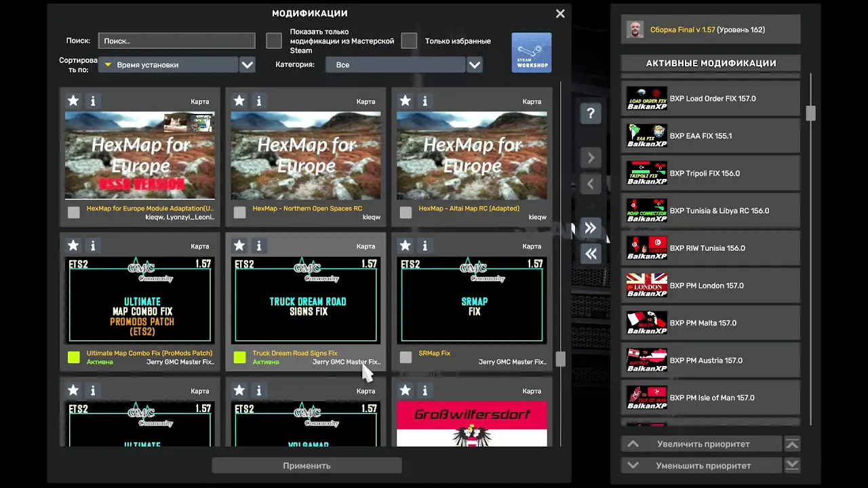This screenshot has height=488, width=868.
Task: Click 'Уменьшить приоритет' button
Action: coord(702,466)
